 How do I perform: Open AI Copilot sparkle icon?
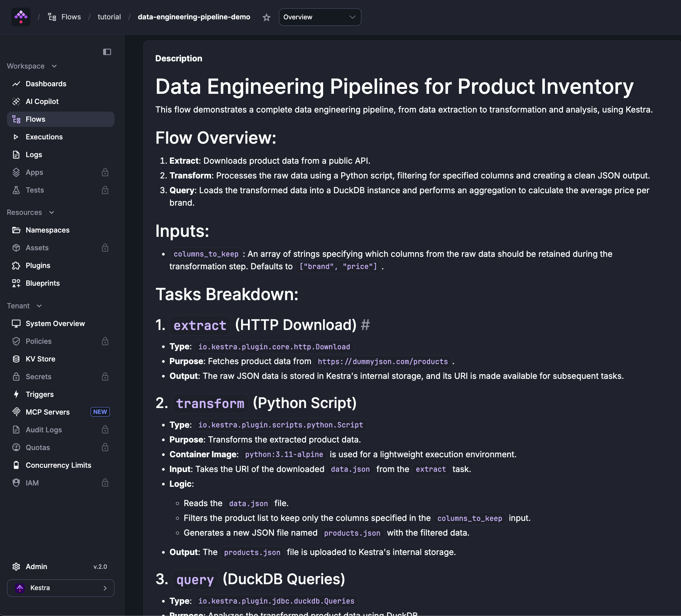point(16,101)
